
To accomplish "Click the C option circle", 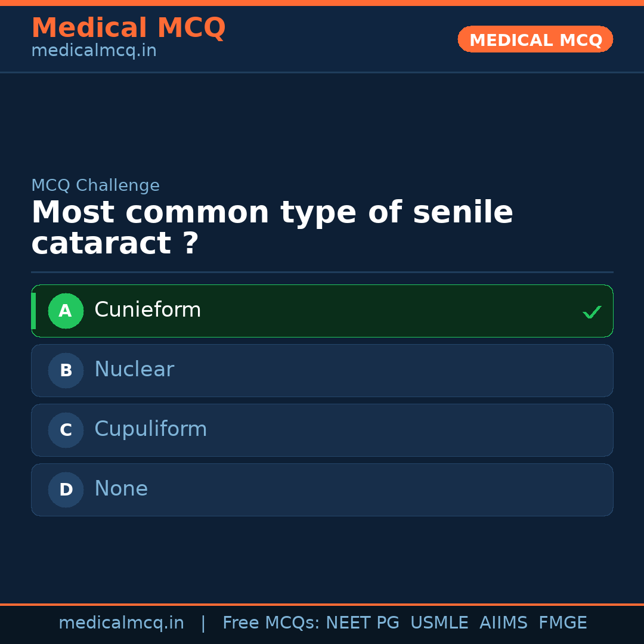I will [x=66, y=430].
